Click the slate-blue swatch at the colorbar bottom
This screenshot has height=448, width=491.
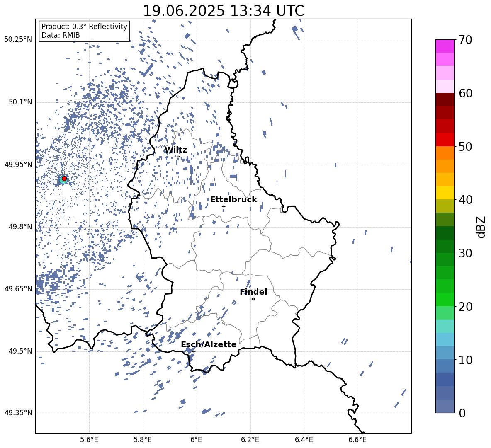pyautogui.click(x=445, y=407)
